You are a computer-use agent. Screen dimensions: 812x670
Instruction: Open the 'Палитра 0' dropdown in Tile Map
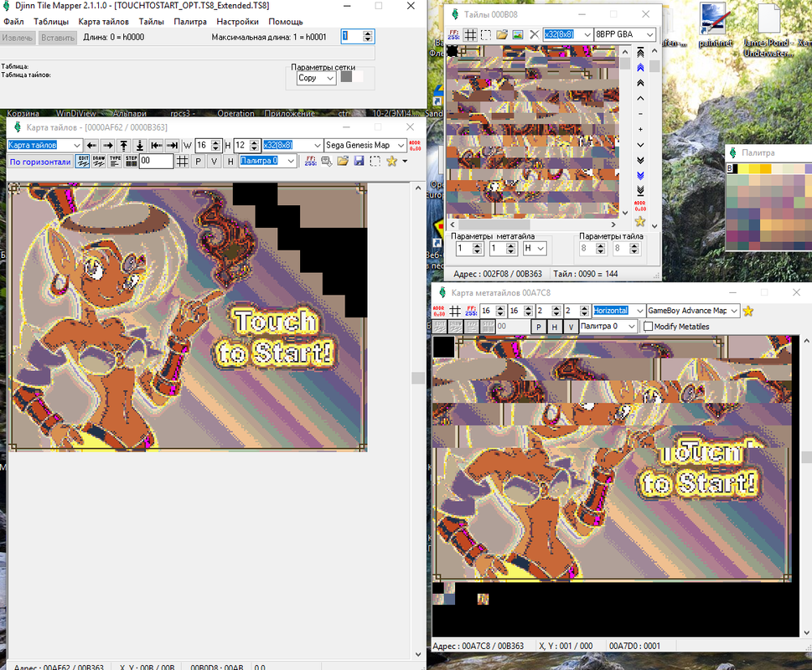pyautogui.click(x=267, y=161)
